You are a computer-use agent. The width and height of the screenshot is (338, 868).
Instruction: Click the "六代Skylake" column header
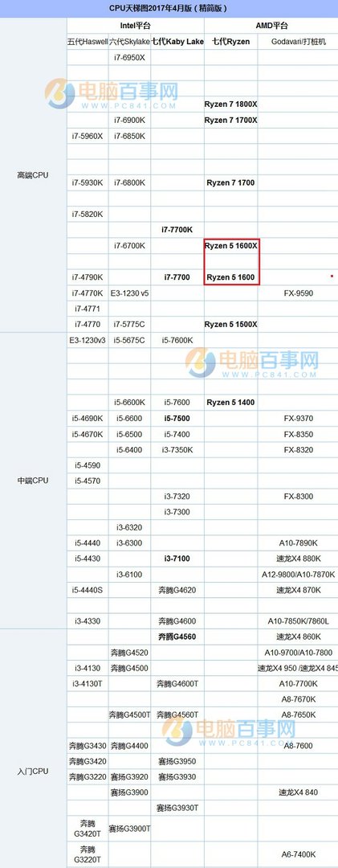coord(129,42)
